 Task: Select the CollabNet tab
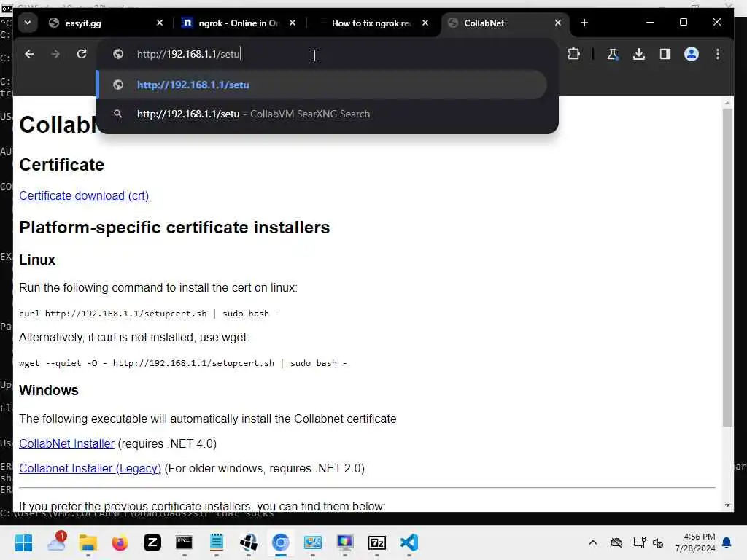504,23
